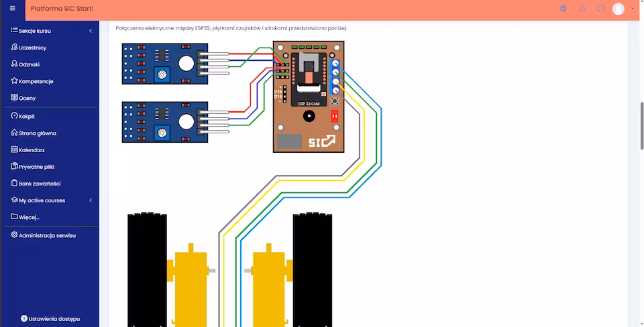Click the Oceny book icon
Viewport: 644px width, 327px height.
click(14, 98)
